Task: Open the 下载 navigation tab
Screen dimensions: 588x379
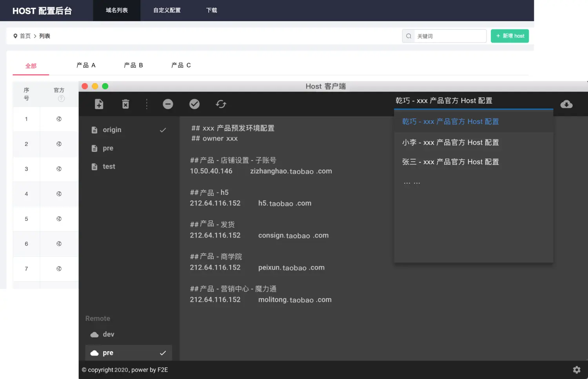Action: [212, 11]
